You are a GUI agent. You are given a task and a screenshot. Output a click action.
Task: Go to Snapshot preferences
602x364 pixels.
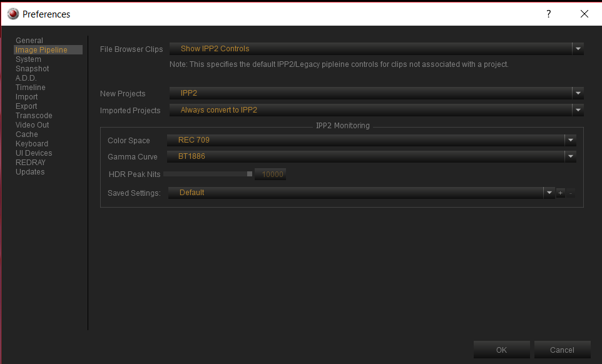[33, 69]
